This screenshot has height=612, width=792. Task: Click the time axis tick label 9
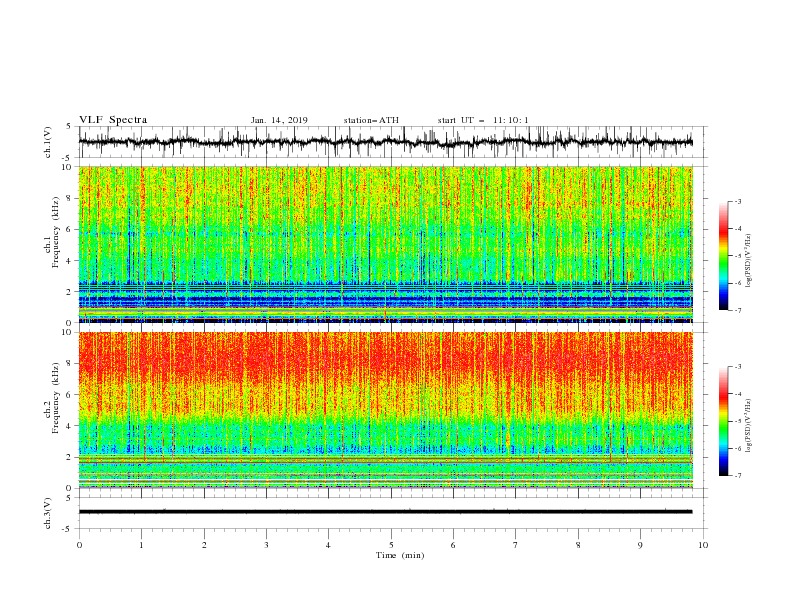(640, 545)
